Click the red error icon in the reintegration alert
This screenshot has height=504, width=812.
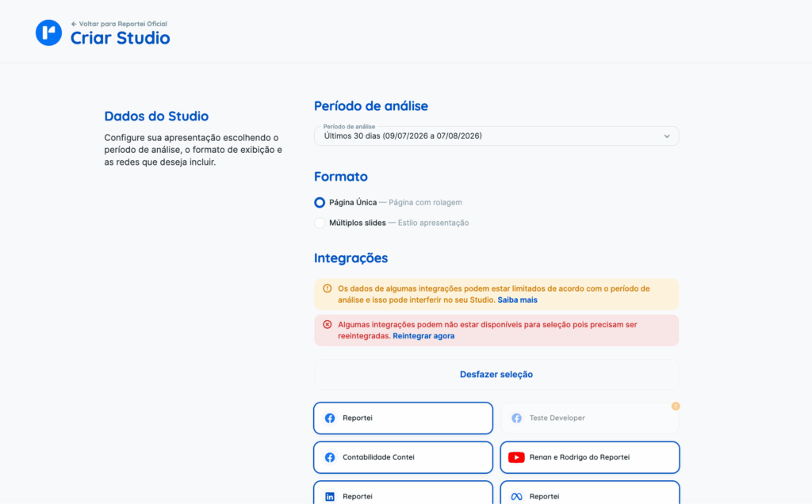(x=327, y=324)
